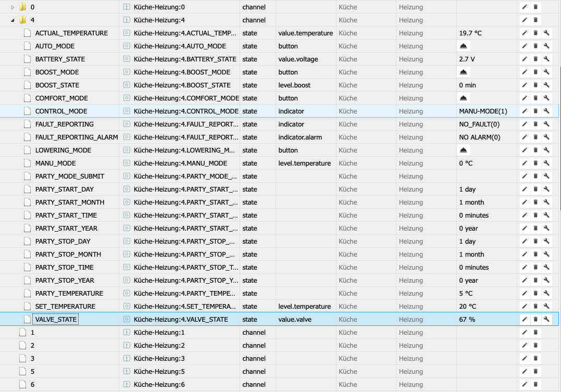Select the BATTERY_STATE tree item
This screenshot has width=561, height=392.
point(60,59)
